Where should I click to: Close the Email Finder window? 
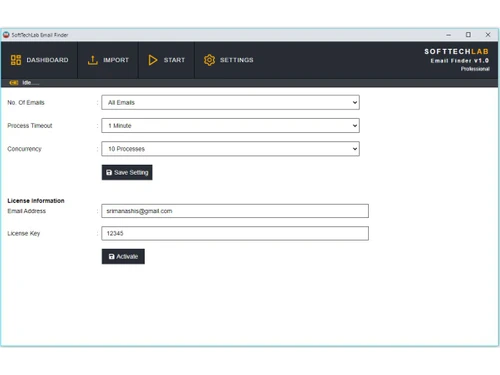pos(488,35)
